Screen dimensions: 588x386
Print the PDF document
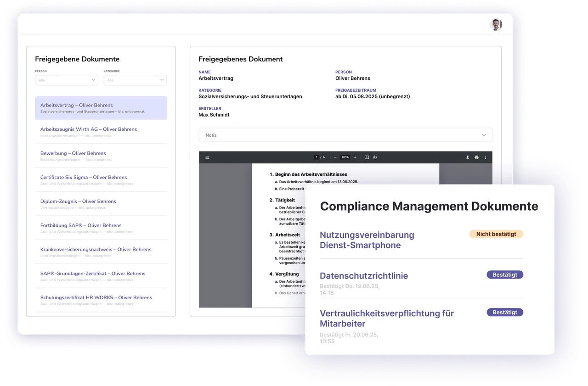point(476,157)
